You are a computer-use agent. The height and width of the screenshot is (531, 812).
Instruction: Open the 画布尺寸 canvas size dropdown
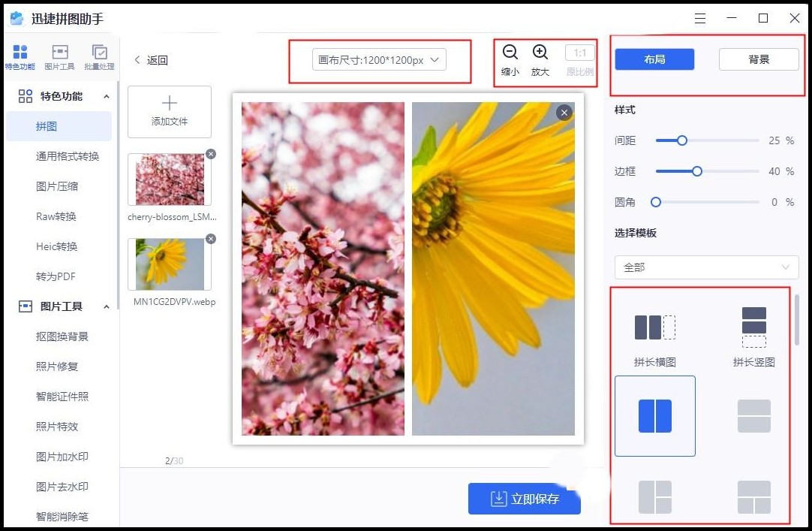coord(380,59)
